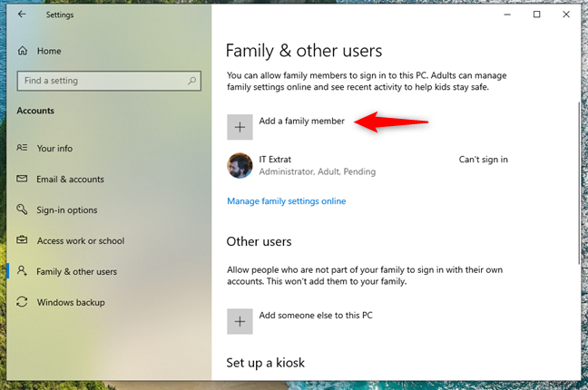Focus the Find a setting search box
The height and width of the screenshot is (390, 588).
point(109,81)
